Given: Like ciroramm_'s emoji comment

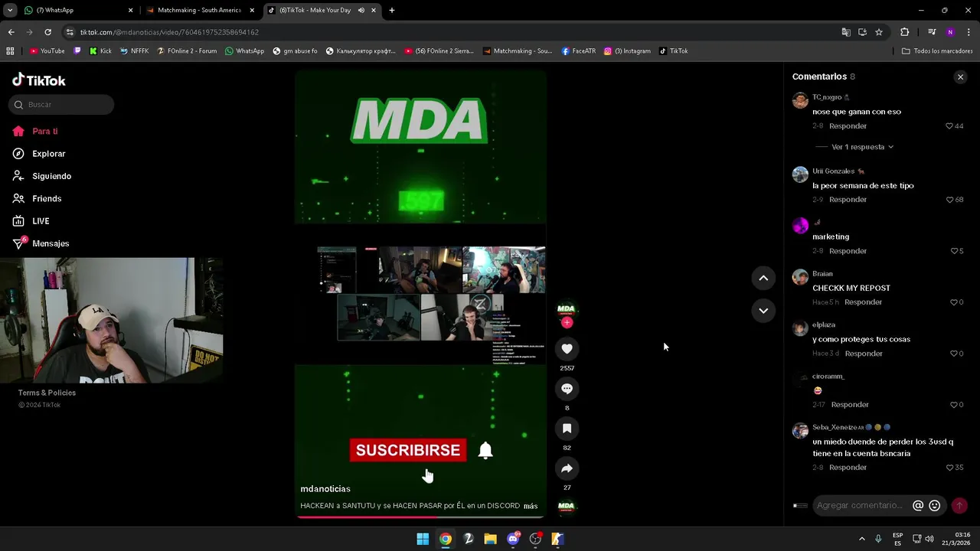Looking at the screenshot, I should (954, 405).
